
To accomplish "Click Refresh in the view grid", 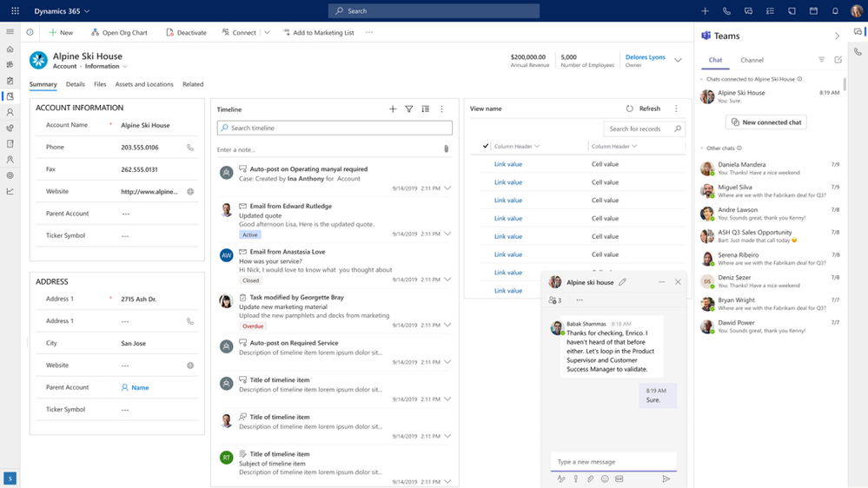I will (643, 109).
